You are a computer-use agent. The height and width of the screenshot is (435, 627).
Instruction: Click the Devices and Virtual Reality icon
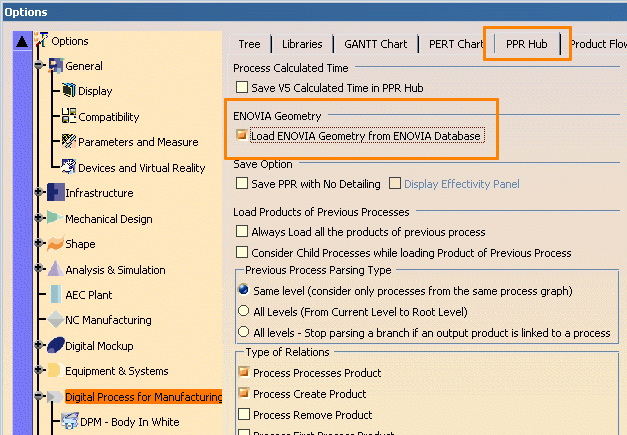(69, 166)
